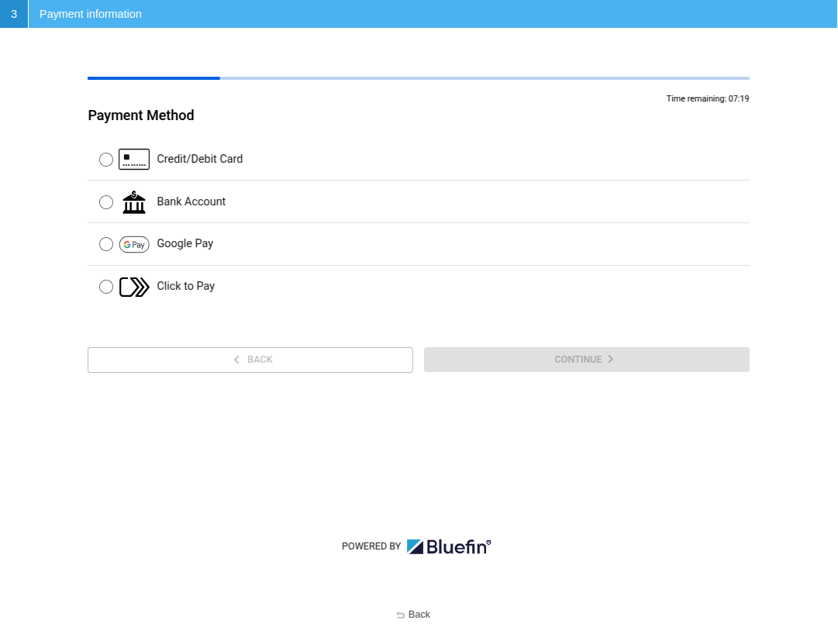Click the Click to Pay label
838x644 pixels.
pyautogui.click(x=185, y=286)
